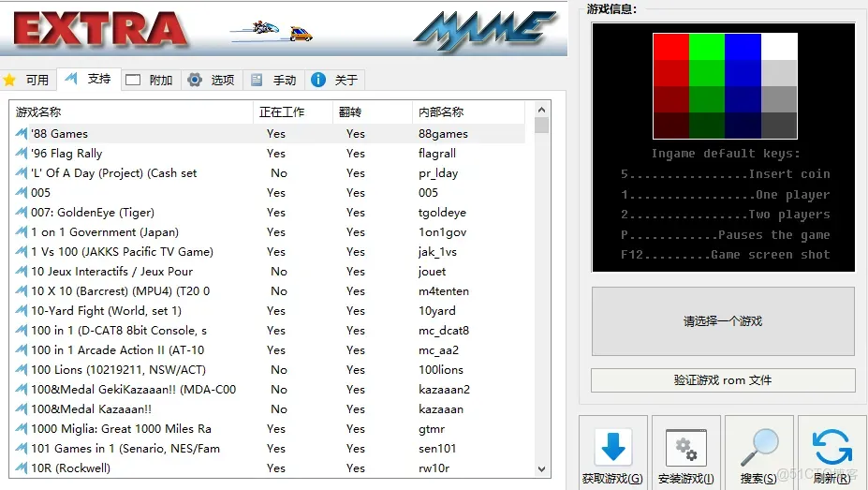Click the 搜索(S) label

click(758, 479)
